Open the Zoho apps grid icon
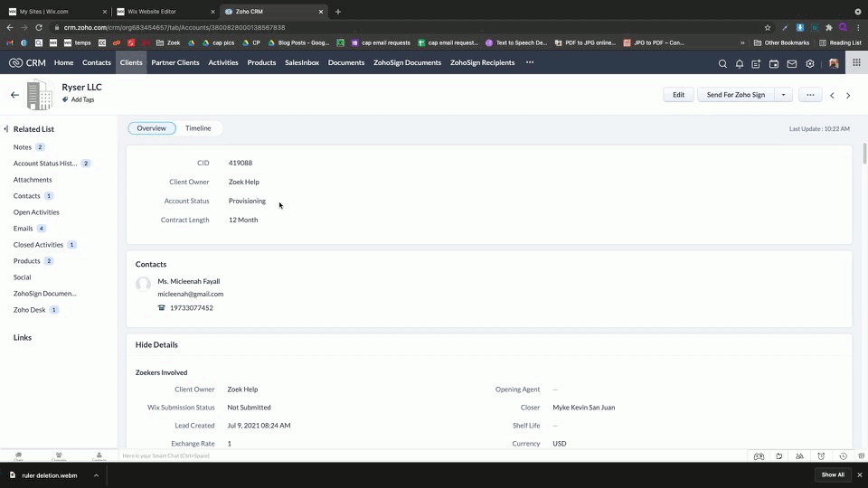This screenshot has height=488, width=868. click(x=856, y=62)
